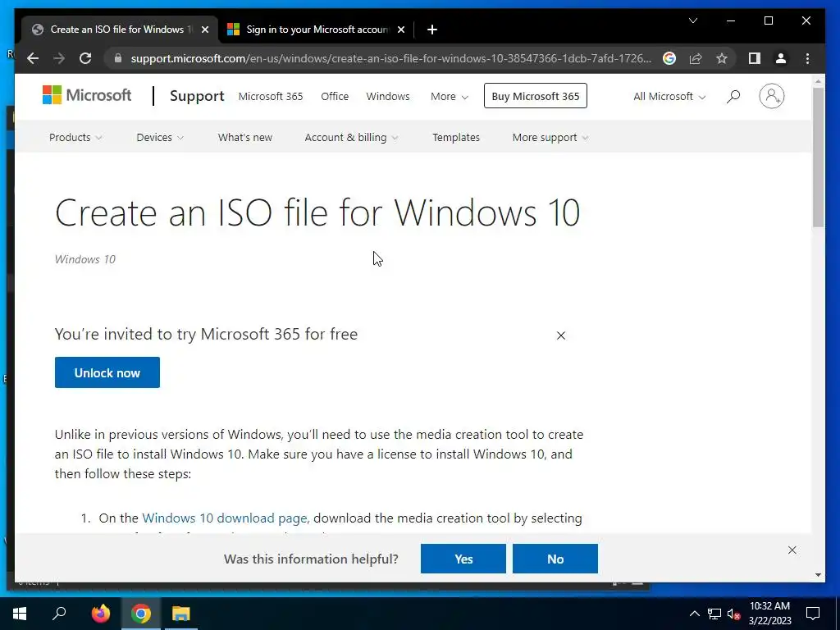Open Windows Start menu
840x630 pixels.
coord(20,614)
